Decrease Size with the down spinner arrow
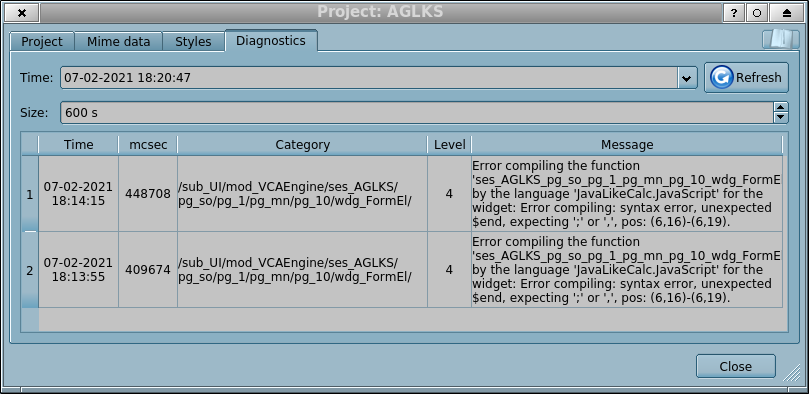 click(x=781, y=118)
